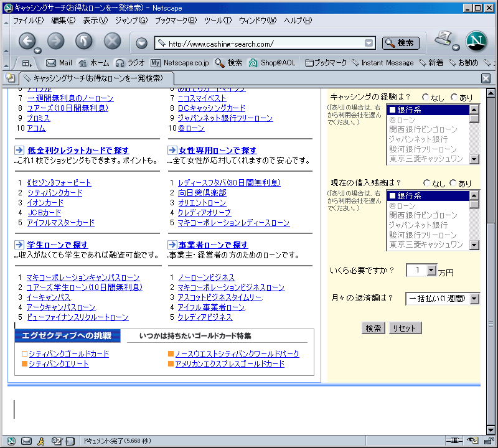Viewport: 498px width, 448px height.
Task: Open the シティバンクゴールドカード link
Action: point(69,353)
